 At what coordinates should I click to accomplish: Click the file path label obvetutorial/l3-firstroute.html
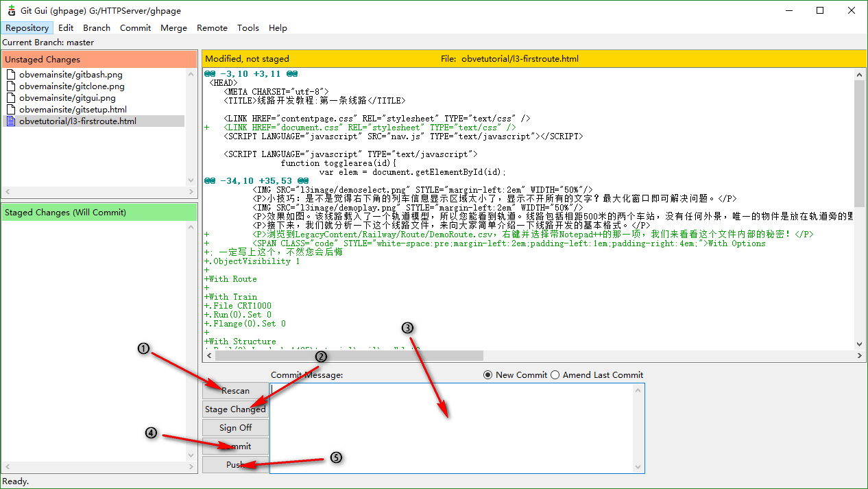pyautogui.click(x=520, y=59)
